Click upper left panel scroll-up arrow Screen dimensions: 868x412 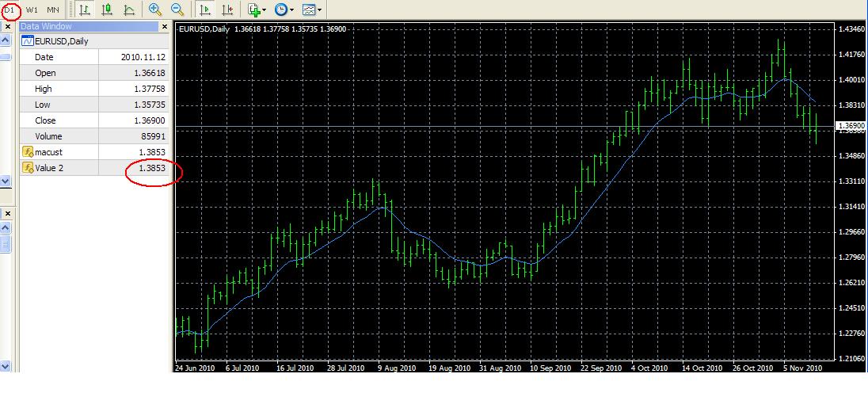click(x=6, y=40)
